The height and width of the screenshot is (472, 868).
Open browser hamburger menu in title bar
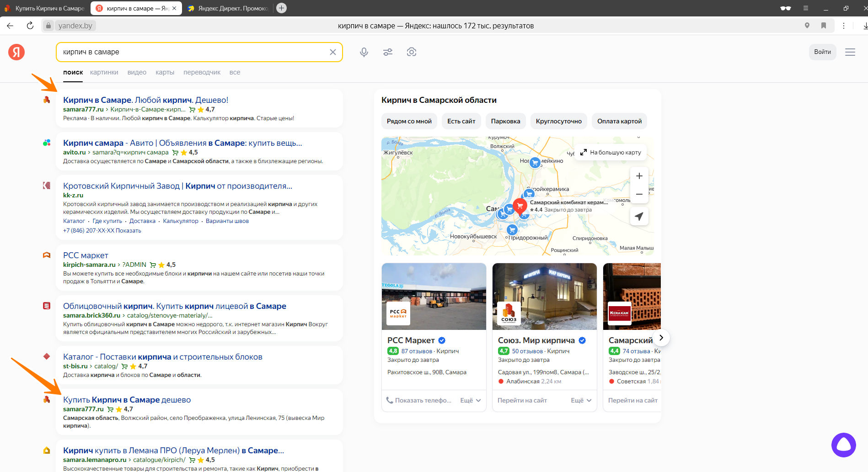(x=806, y=8)
